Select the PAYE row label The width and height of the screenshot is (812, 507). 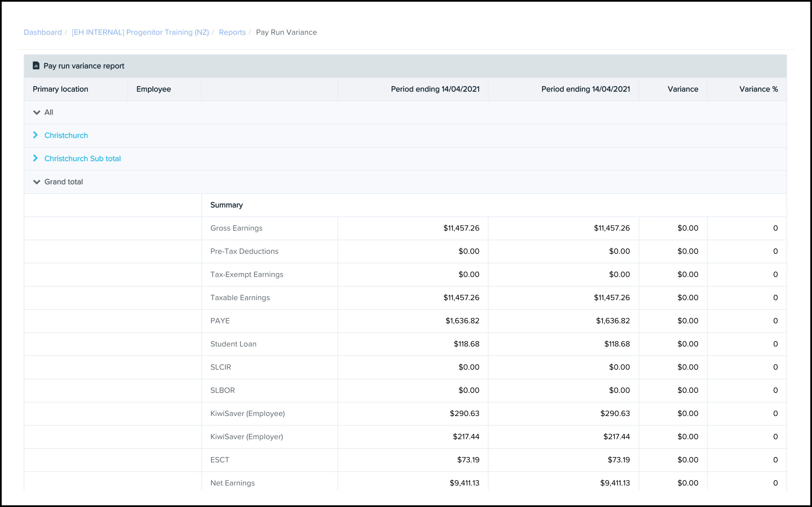pos(220,321)
